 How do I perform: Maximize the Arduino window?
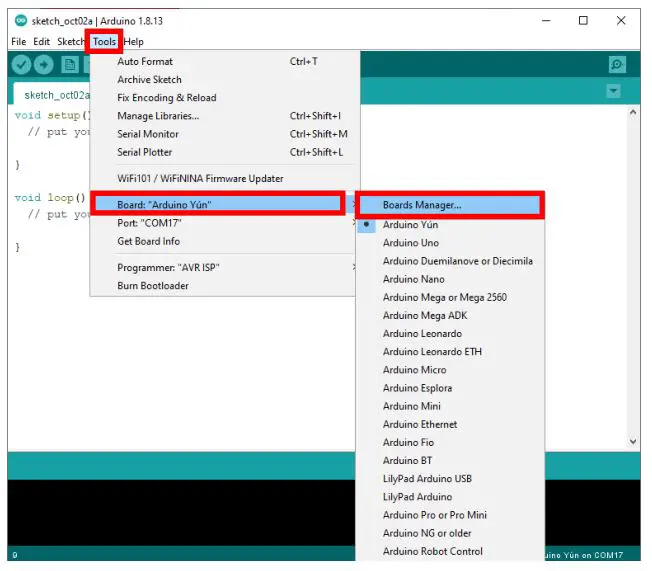click(583, 20)
